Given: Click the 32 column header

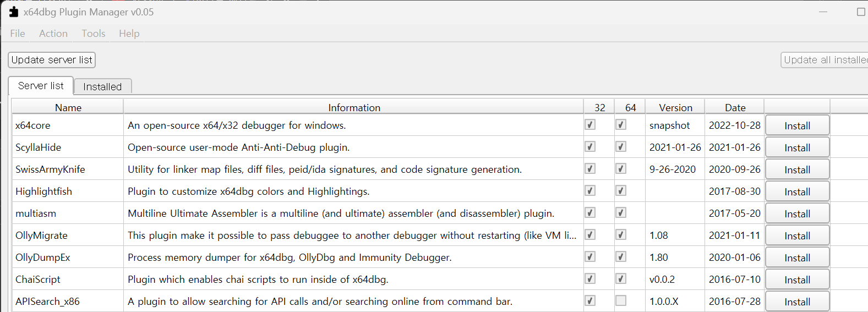Looking at the screenshot, I should 599,107.
